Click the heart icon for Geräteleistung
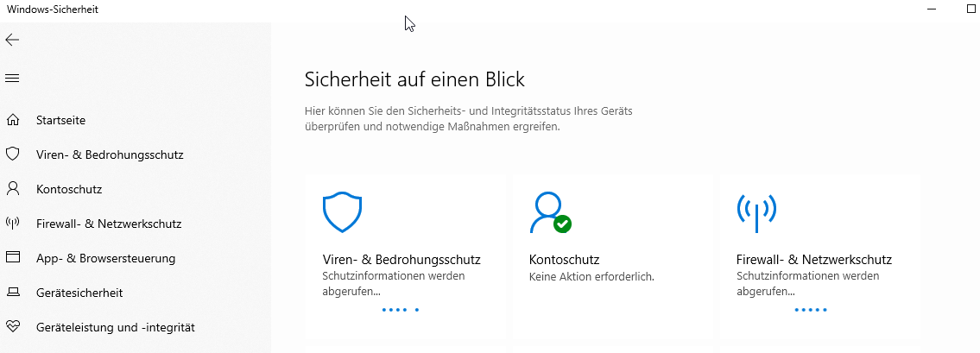 pyautogui.click(x=12, y=327)
